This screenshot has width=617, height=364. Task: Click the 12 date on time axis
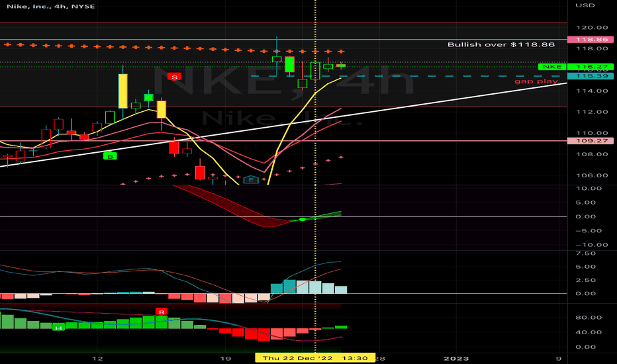tap(97, 359)
